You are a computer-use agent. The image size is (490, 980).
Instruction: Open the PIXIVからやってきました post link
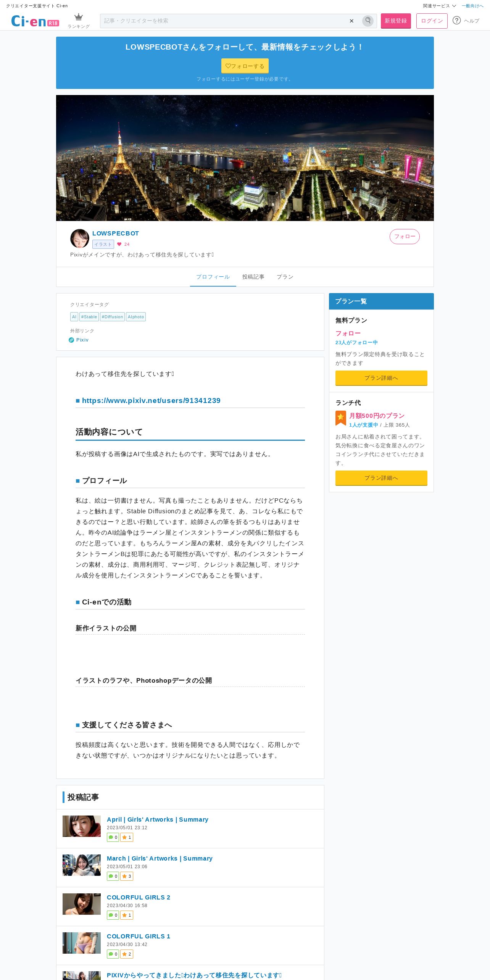coord(194,975)
